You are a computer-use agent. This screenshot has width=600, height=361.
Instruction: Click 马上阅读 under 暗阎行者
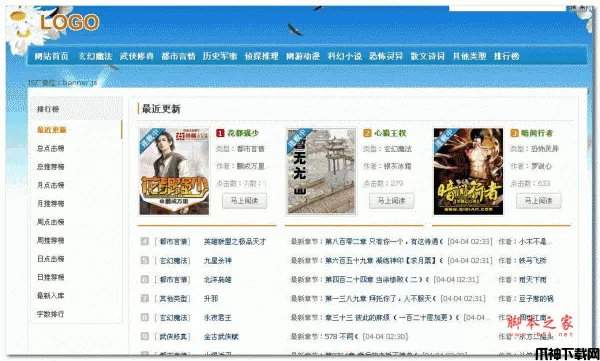[x=538, y=201]
